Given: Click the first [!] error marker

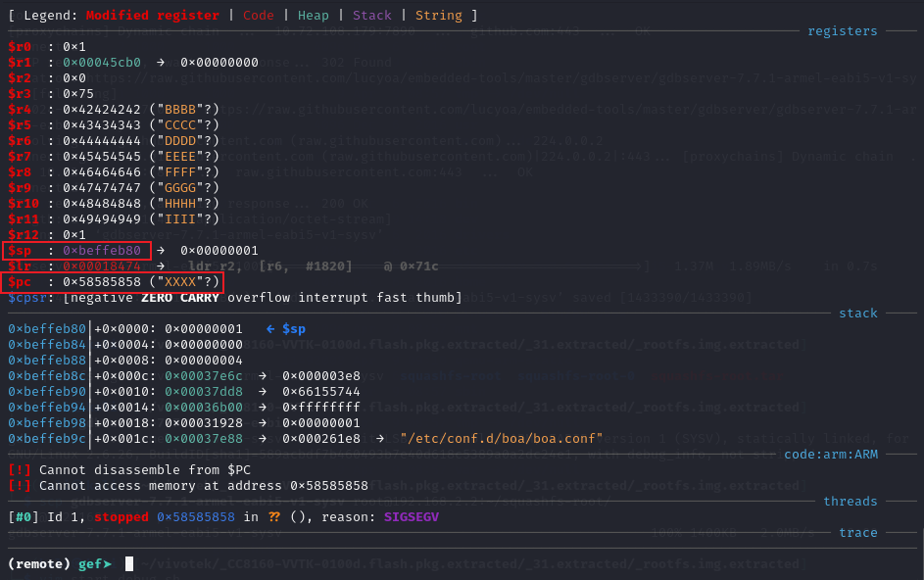Looking at the screenshot, I should [x=19, y=469].
